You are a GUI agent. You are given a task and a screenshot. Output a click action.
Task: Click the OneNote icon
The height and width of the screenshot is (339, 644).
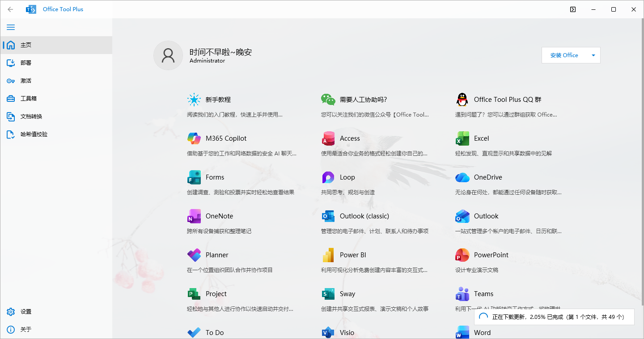pos(194,216)
